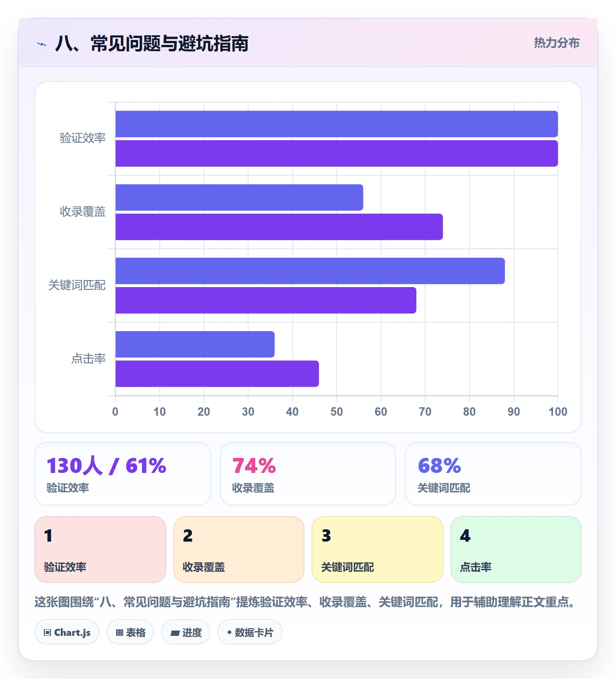Image resolution: width=616 pixels, height=679 pixels.
Task: Open the 74% 收录覆盖 stat card
Action: point(308,474)
